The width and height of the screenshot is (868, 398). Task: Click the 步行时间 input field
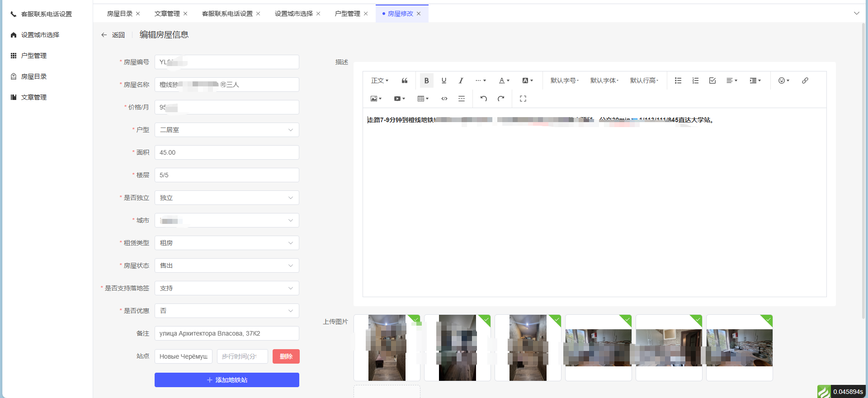click(242, 356)
